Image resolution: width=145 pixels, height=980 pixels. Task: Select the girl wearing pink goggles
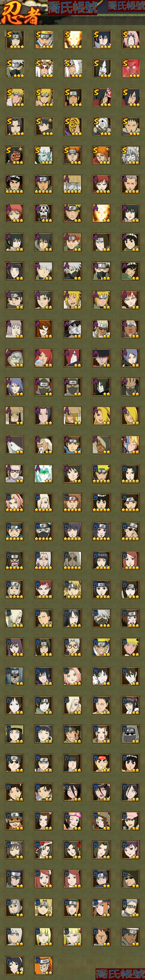tap(72, 820)
